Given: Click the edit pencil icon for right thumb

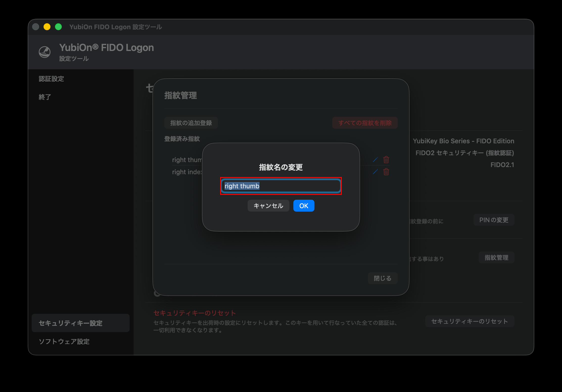Looking at the screenshot, I should click(375, 160).
